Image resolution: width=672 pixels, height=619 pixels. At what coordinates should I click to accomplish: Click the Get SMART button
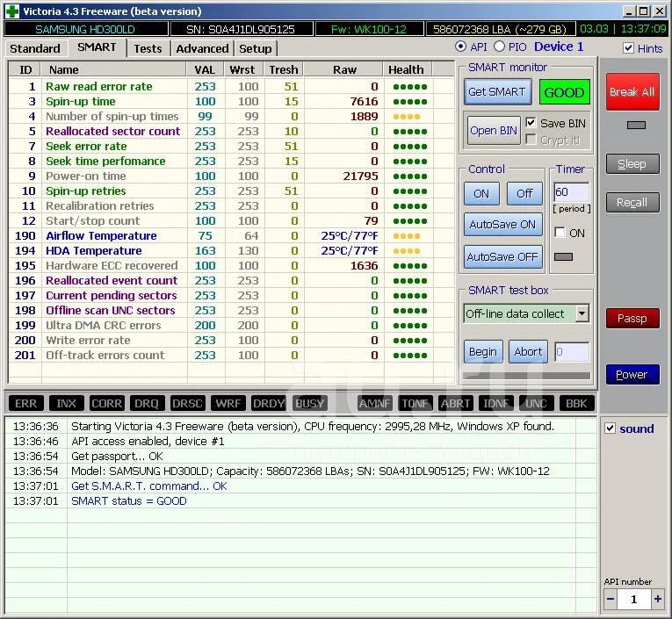(497, 91)
